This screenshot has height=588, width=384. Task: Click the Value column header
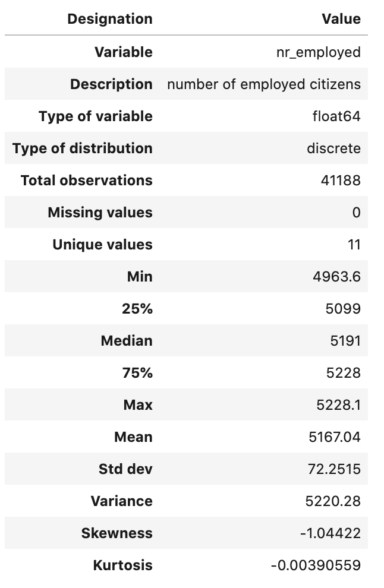coord(341,19)
